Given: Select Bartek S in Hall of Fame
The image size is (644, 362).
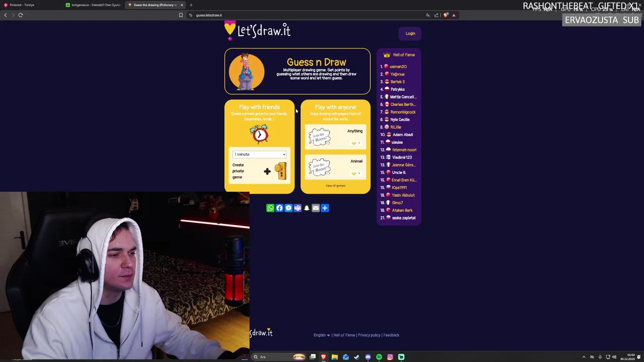Looking at the screenshot, I should click(x=397, y=81).
